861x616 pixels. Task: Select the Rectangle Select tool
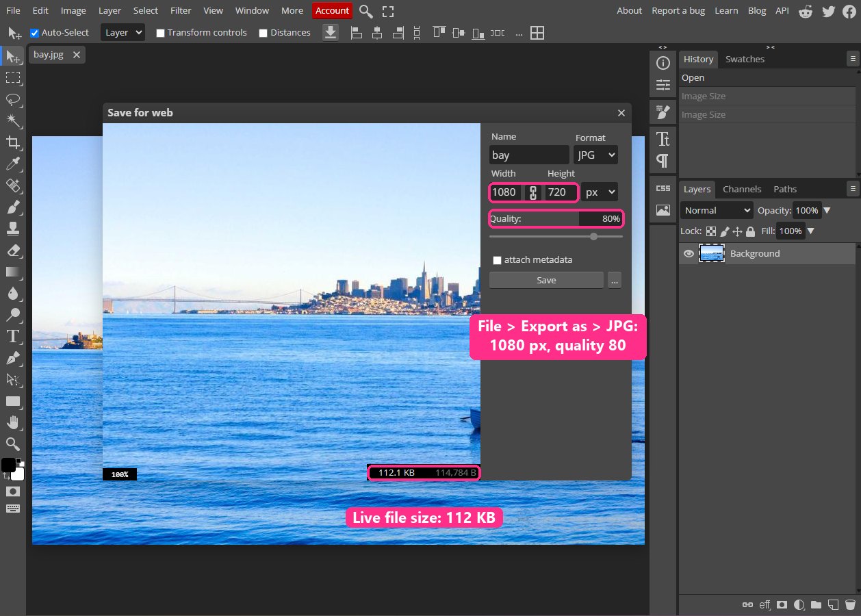pyautogui.click(x=13, y=78)
